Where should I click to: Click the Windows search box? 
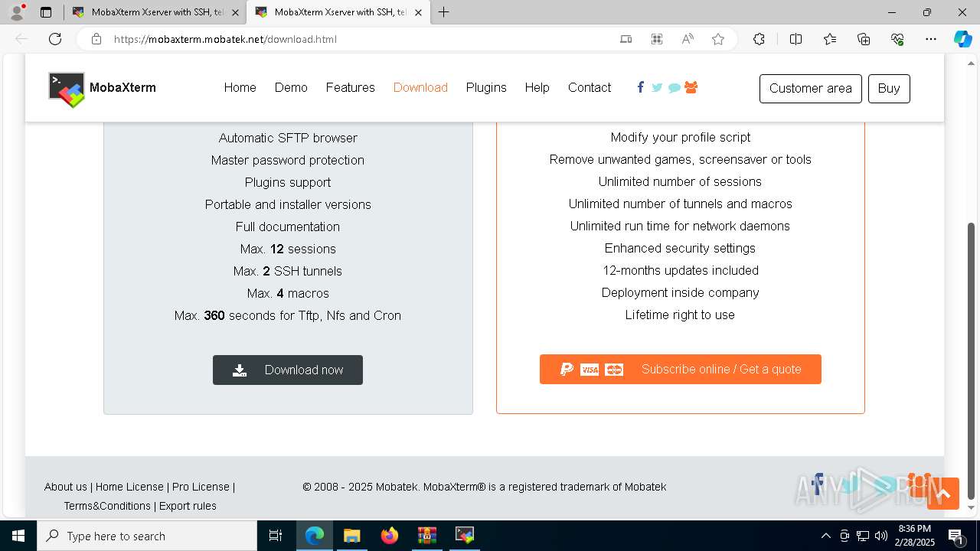pyautogui.click(x=147, y=536)
